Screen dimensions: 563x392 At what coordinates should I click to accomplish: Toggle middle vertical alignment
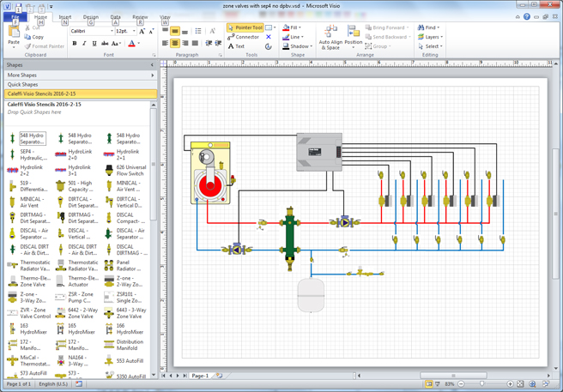[175, 31]
